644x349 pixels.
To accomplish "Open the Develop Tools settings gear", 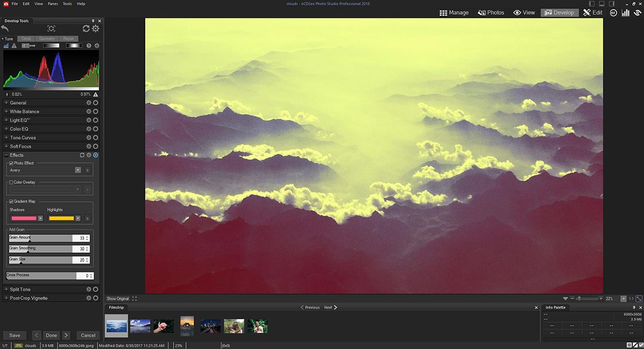I will (x=95, y=29).
